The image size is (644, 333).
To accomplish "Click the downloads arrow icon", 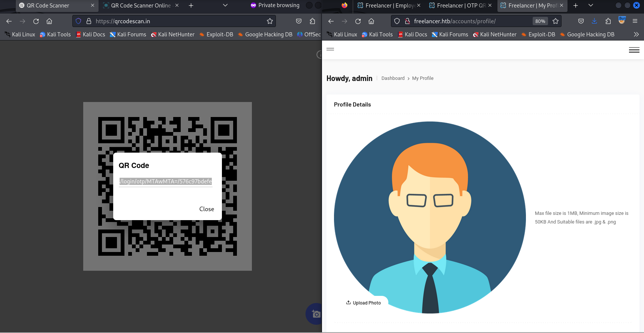I will (x=595, y=21).
